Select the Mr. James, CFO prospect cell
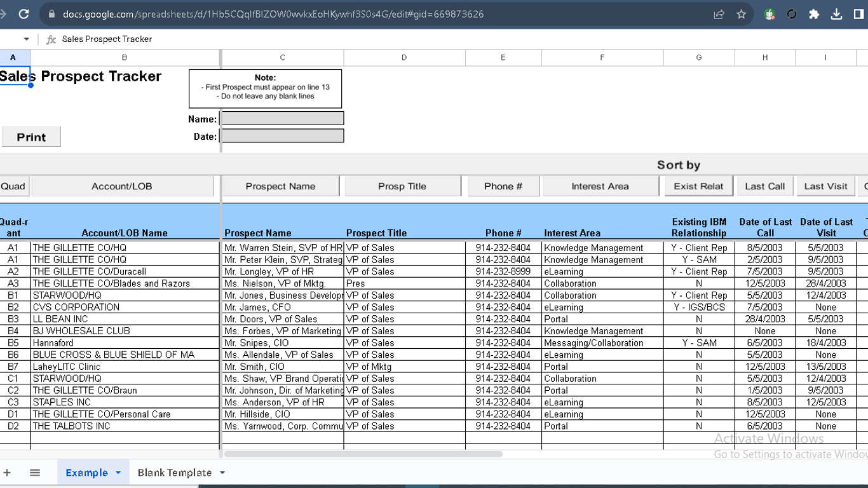The image size is (868, 488). pos(283,308)
